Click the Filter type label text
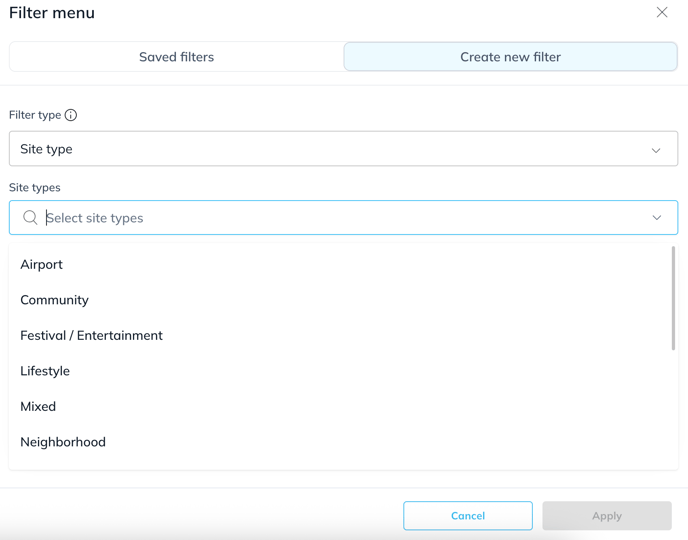The width and height of the screenshot is (688, 540). point(35,115)
